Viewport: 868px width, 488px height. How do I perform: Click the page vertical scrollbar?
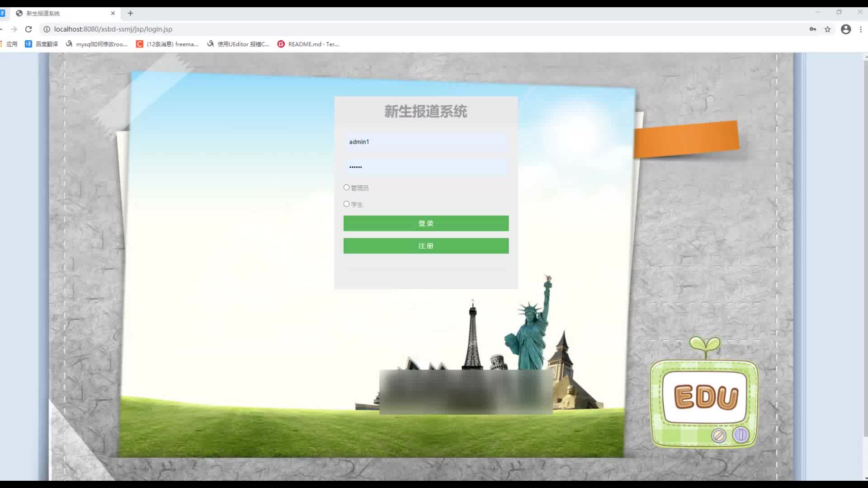(x=865, y=249)
